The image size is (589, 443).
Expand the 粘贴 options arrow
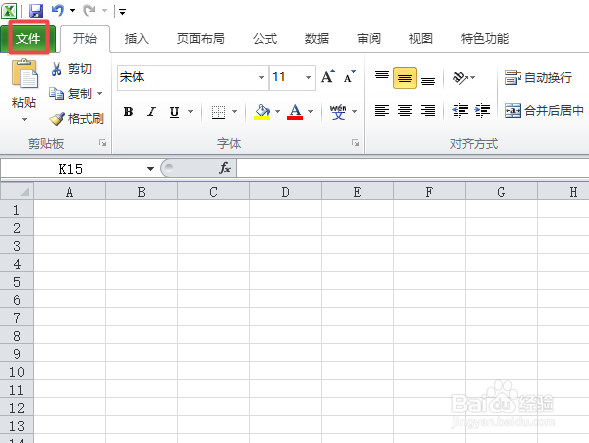[24, 119]
